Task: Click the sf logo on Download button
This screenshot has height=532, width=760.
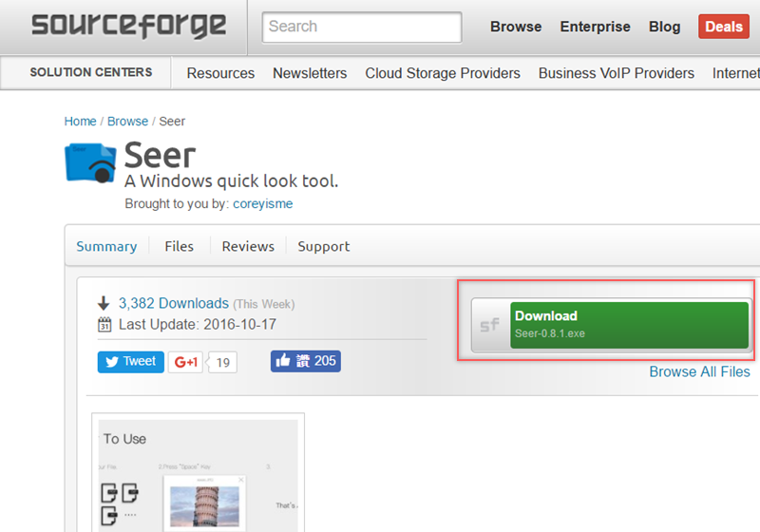Action: (490, 325)
